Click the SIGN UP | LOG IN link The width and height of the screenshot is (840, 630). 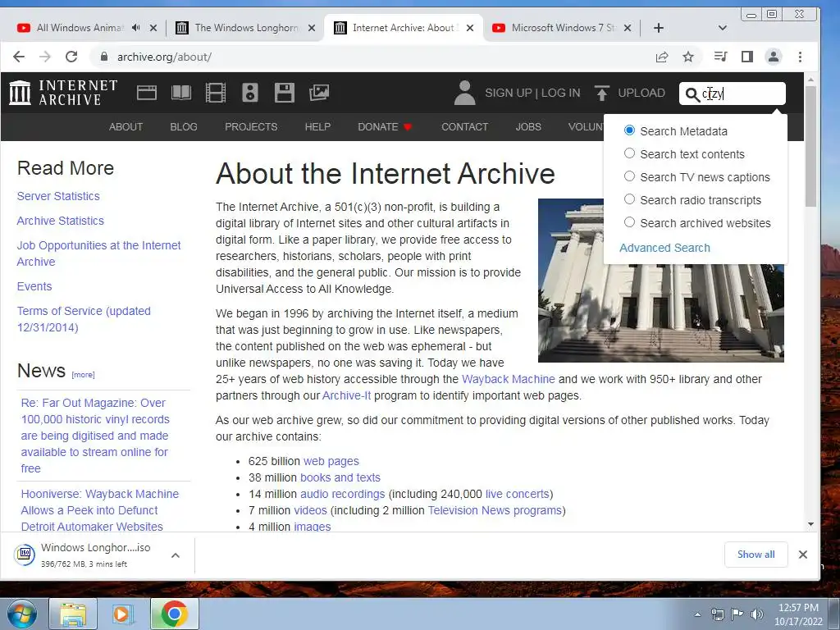pyautogui.click(x=532, y=93)
